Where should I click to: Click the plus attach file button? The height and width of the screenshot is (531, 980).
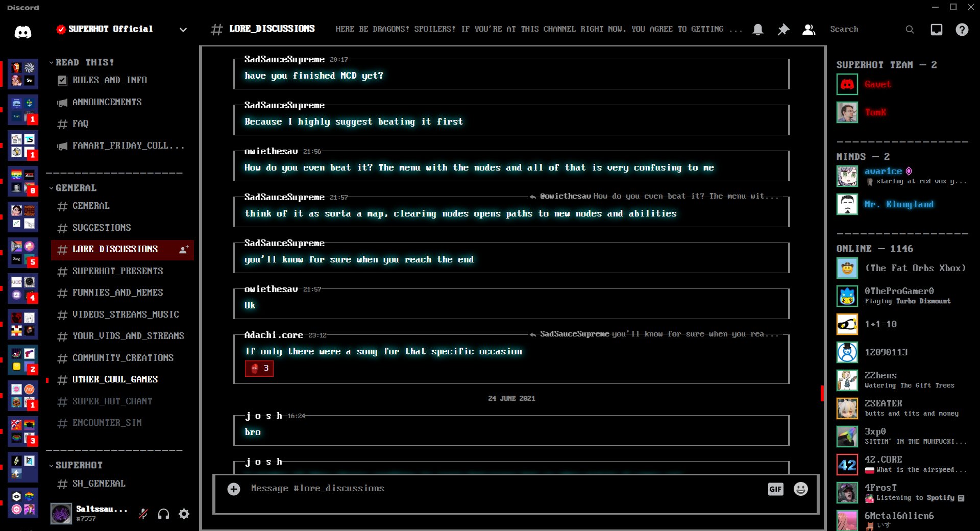click(234, 489)
